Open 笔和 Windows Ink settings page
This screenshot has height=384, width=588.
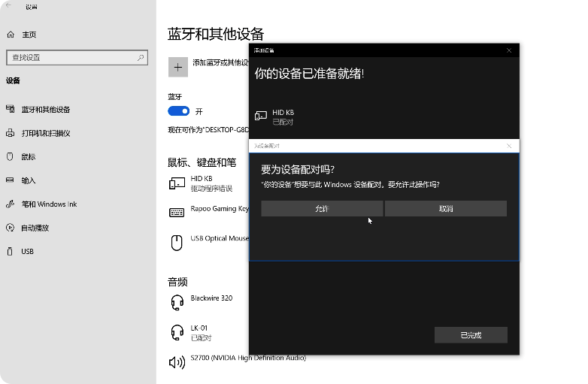click(x=49, y=204)
